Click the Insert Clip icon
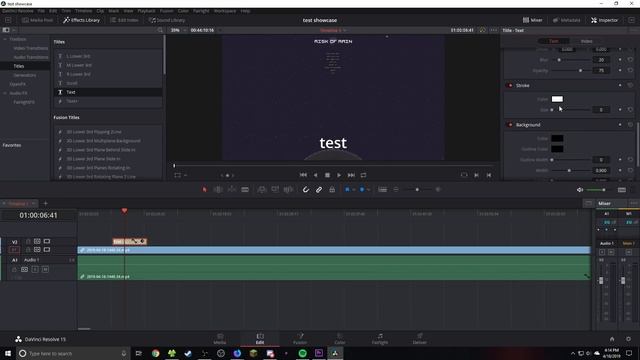Viewport: 640px width, 360px height. 261,189
